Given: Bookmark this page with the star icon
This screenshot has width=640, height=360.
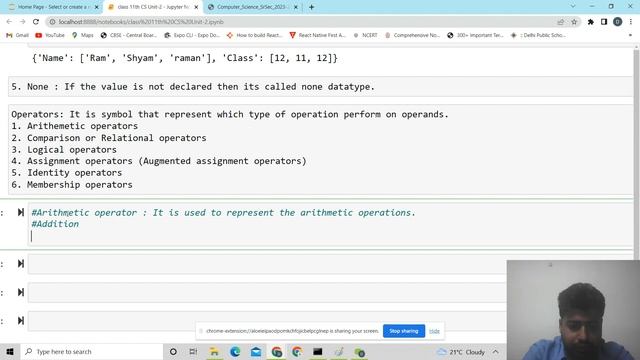Looking at the screenshot, I should (x=574, y=22).
